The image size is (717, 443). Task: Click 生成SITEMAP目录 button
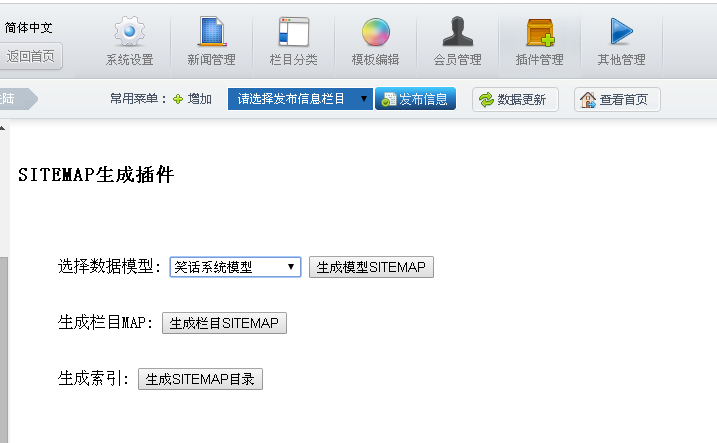(200, 379)
